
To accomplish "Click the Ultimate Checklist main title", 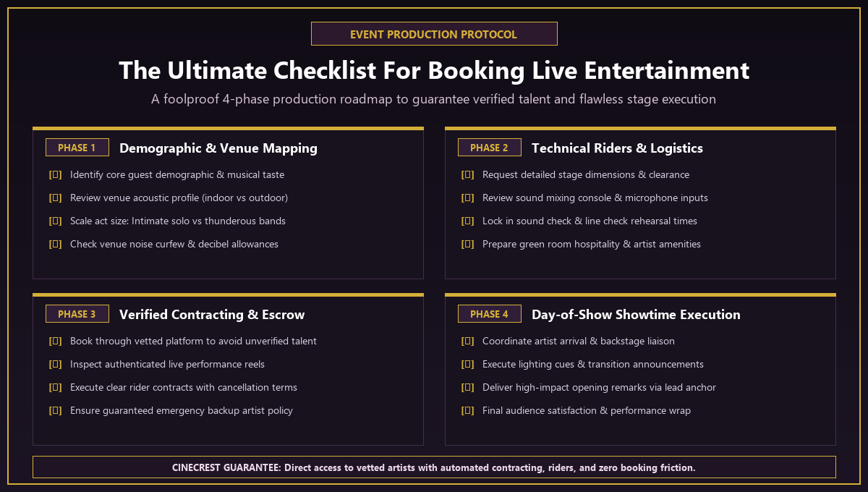I will click(434, 71).
